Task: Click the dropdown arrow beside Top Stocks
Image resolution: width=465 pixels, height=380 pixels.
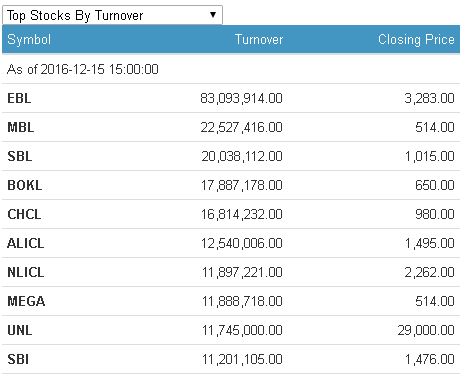Action: coord(213,15)
